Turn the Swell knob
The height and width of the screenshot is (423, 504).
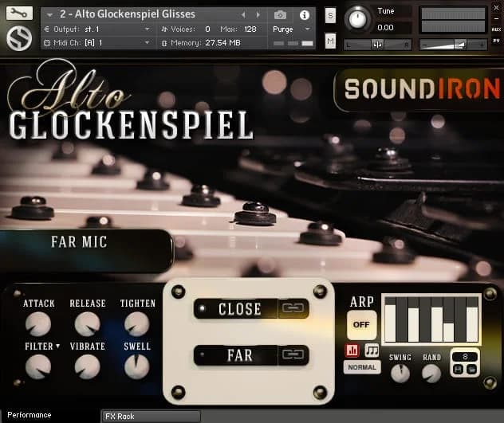[x=136, y=366]
